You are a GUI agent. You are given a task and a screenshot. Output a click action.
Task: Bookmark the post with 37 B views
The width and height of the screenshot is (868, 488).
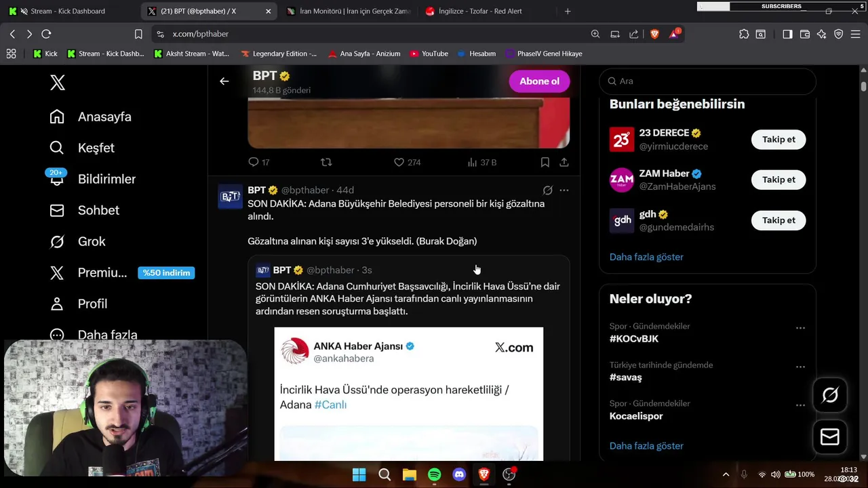click(545, 162)
